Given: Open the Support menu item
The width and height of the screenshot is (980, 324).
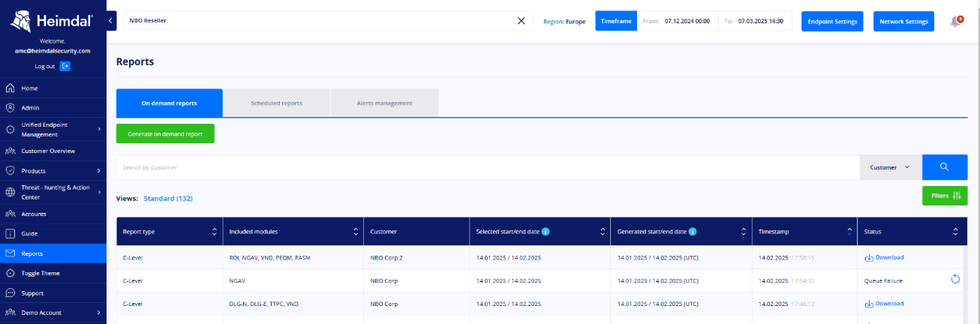Looking at the screenshot, I should (53, 293).
